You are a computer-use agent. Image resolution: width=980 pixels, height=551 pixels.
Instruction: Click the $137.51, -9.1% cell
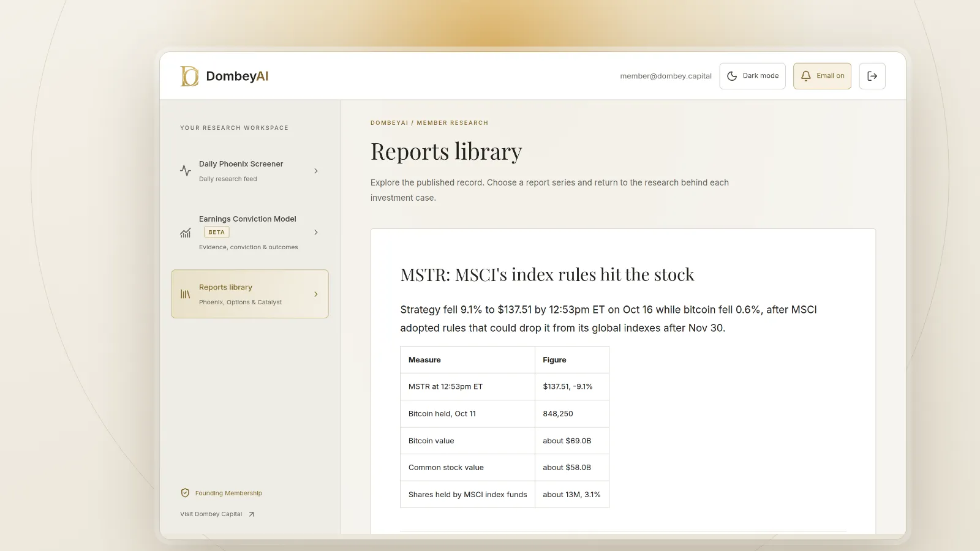[572, 387]
